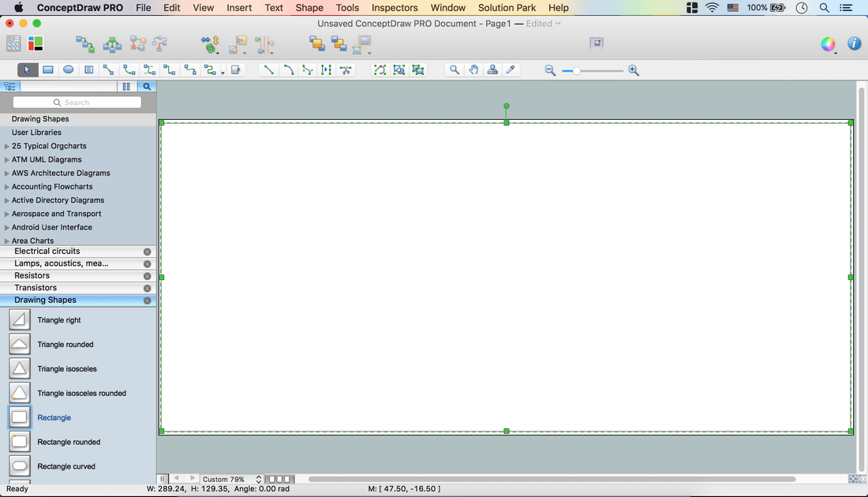Open the File menu
The width and height of the screenshot is (868, 497).
[x=144, y=8]
